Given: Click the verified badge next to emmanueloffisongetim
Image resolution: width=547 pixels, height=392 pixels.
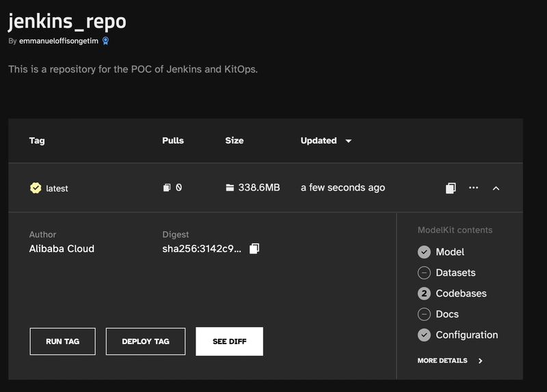Looking at the screenshot, I should (105, 41).
